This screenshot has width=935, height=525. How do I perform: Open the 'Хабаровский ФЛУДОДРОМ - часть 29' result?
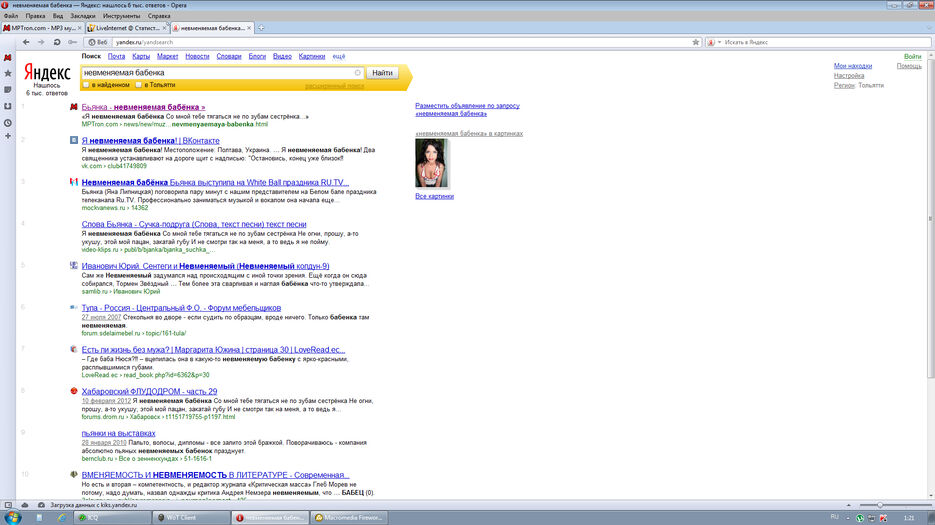point(149,391)
